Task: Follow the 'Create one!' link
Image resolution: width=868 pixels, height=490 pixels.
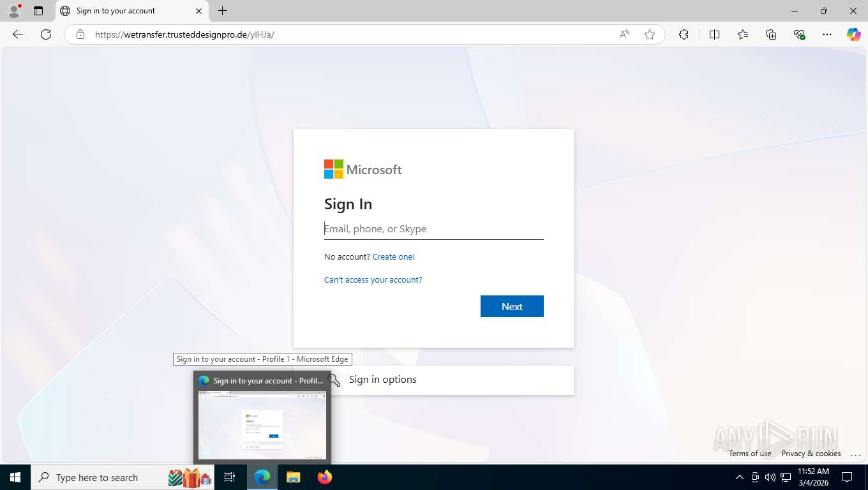Action: [394, 256]
